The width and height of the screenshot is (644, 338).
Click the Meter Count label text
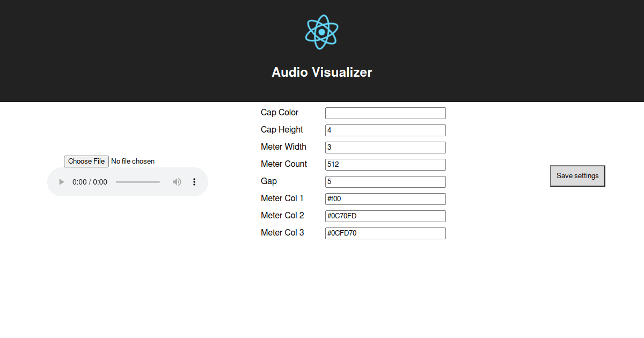click(x=284, y=164)
